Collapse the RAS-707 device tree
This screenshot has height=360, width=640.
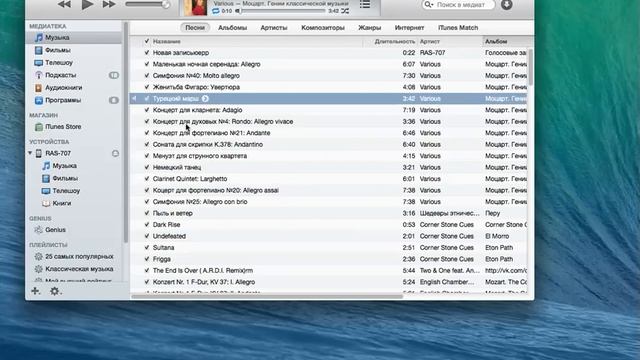(x=30, y=153)
